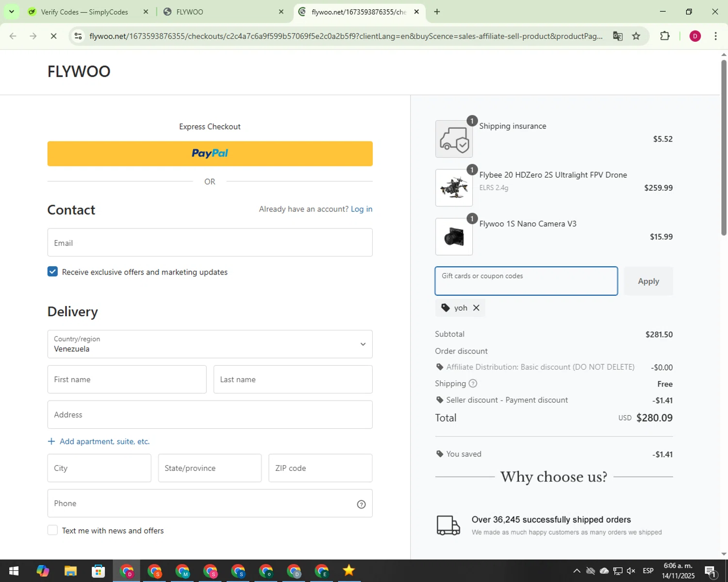Bookmark this page with the star icon
The width and height of the screenshot is (728, 582).
[636, 36]
